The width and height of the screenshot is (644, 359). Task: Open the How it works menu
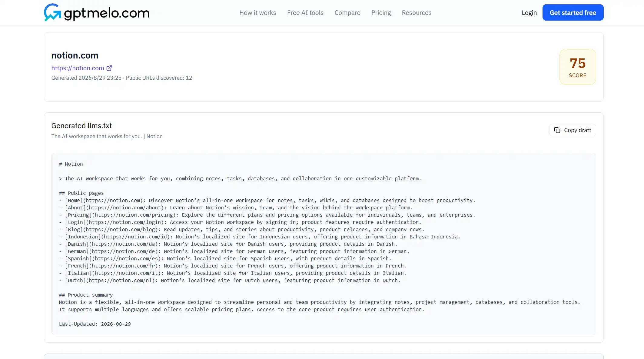[258, 13]
